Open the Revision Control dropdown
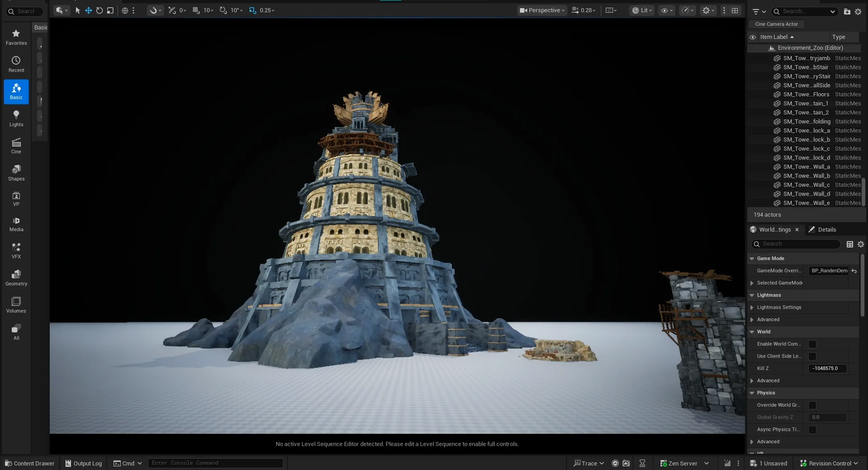 [x=829, y=463]
